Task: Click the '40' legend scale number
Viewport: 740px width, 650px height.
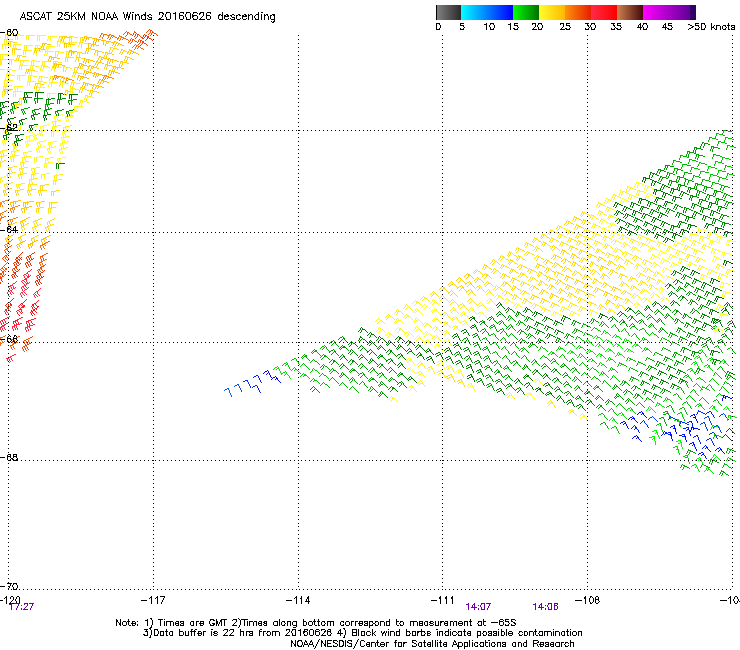Action: click(642, 27)
